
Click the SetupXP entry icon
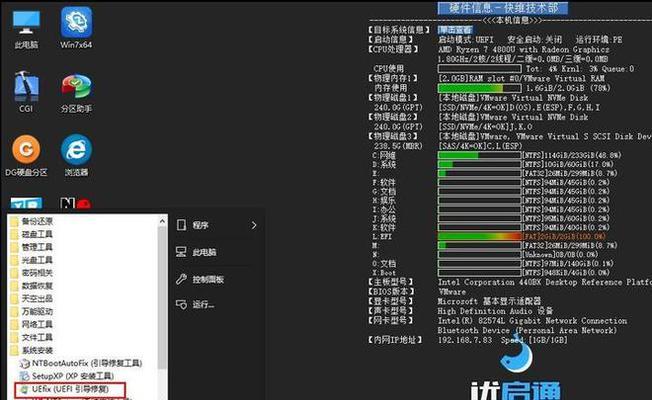tap(25, 376)
